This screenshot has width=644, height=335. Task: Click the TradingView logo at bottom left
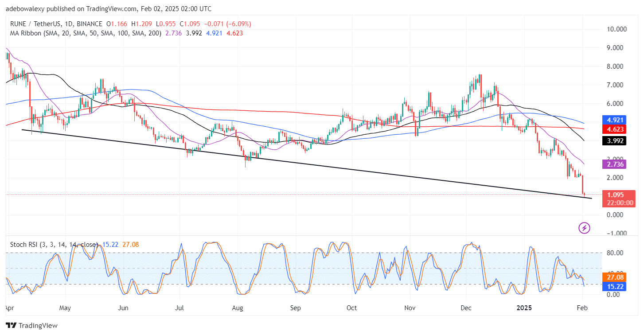point(31,326)
